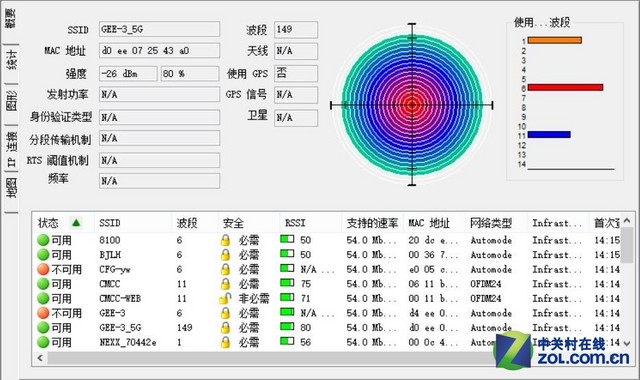640x380 pixels.
Task: Click the MAC 地址 field
Action: pyautogui.click(x=159, y=51)
